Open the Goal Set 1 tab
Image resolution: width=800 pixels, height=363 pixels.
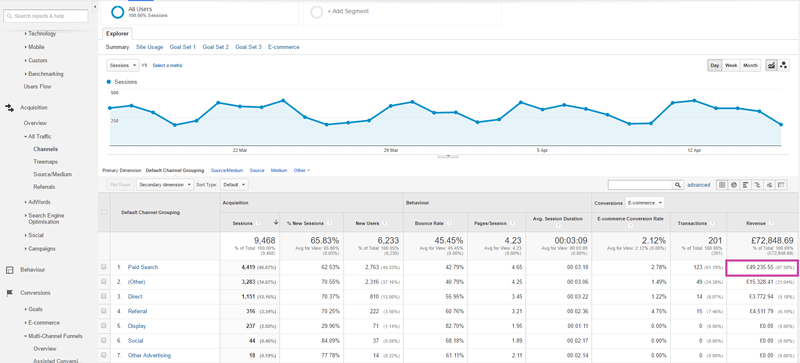point(183,47)
